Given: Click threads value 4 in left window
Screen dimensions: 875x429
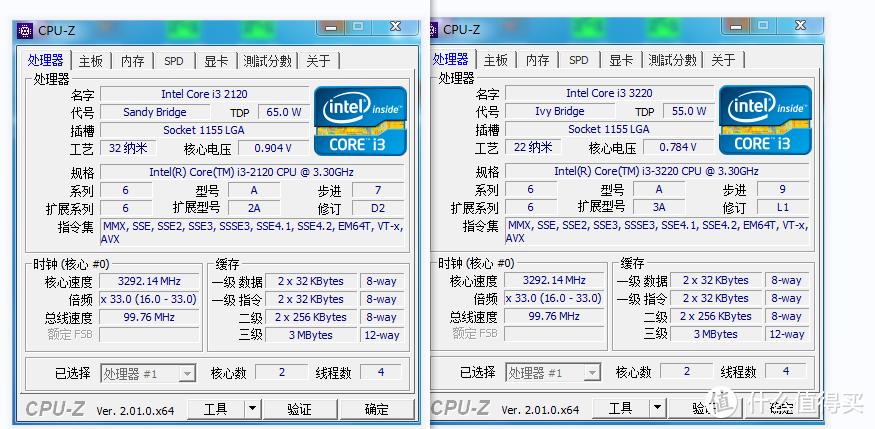Looking at the screenshot, I should (381, 372).
